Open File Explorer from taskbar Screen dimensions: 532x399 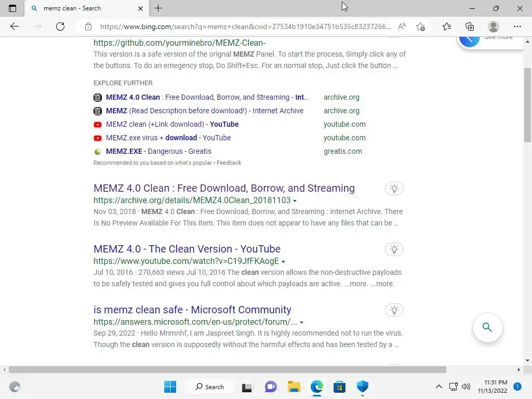pos(294,387)
